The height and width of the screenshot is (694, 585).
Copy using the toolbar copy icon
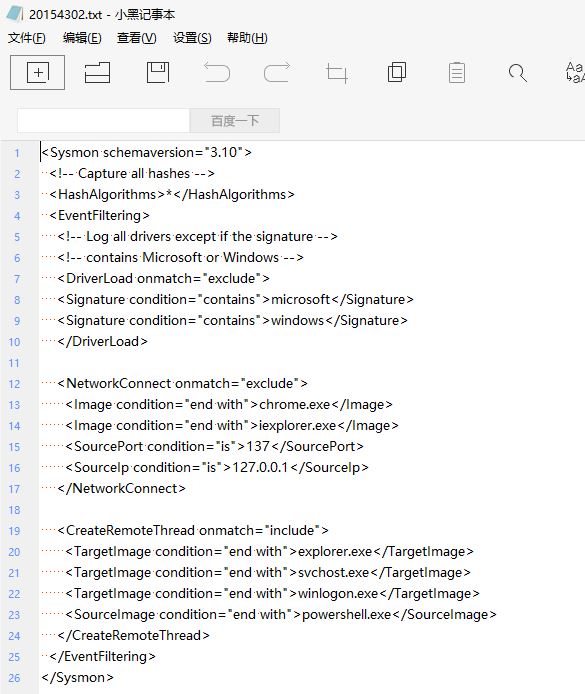[397, 72]
